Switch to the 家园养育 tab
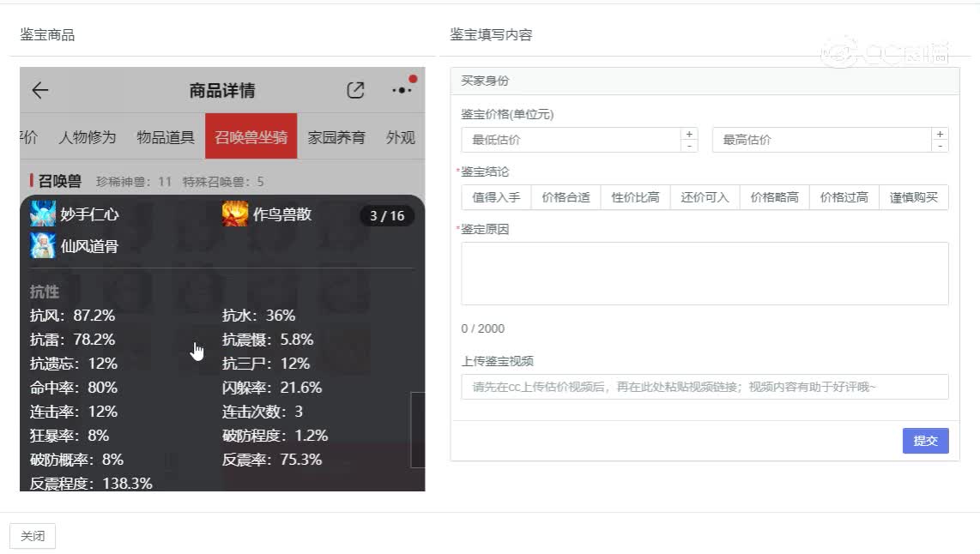Viewport: 980px width, 554px height. click(x=336, y=137)
